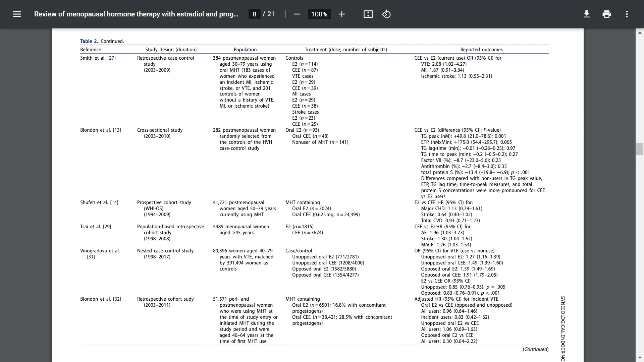
Task: Click 'Incident users: 0.83 (0.42–1.62)' value
Action: click(x=455, y=317)
